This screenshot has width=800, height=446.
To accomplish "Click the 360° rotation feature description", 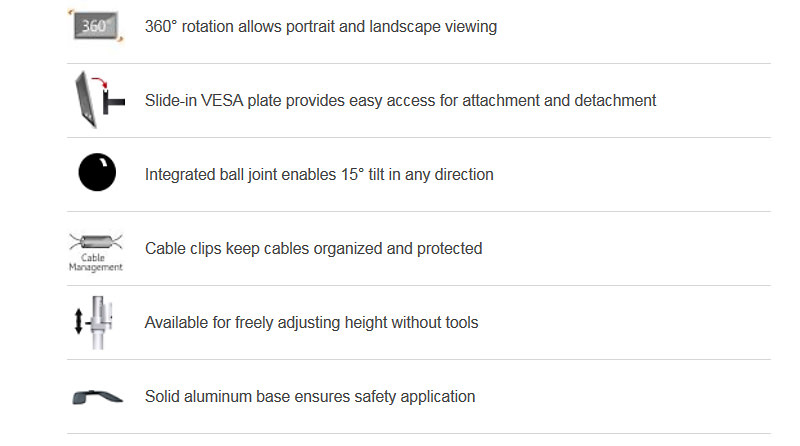I will point(320,27).
